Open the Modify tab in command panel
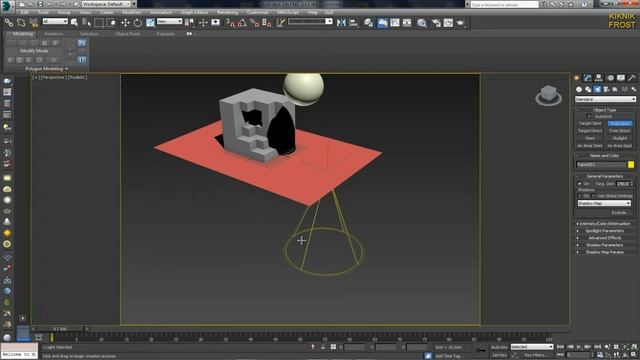640x360 pixels. click(x=587, y=78)
